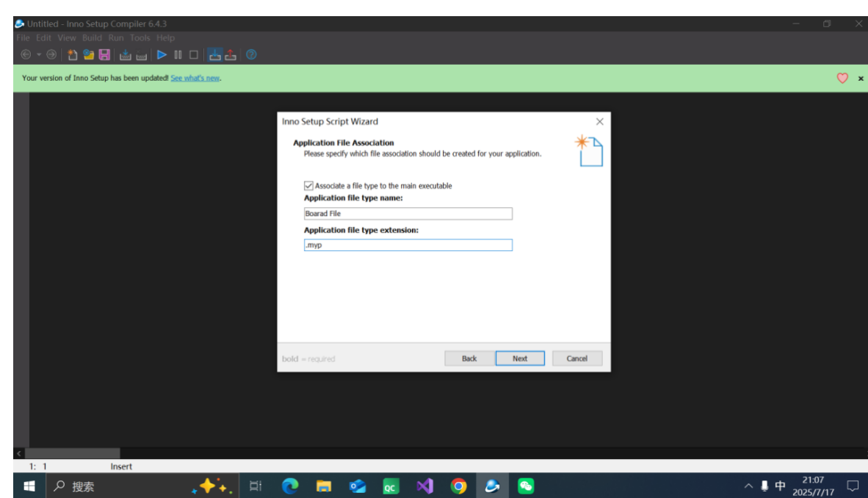Click the Pause icon in toolbar
Image resolution: width=868 pixels, height=498 pixels.
pos(178,54)
